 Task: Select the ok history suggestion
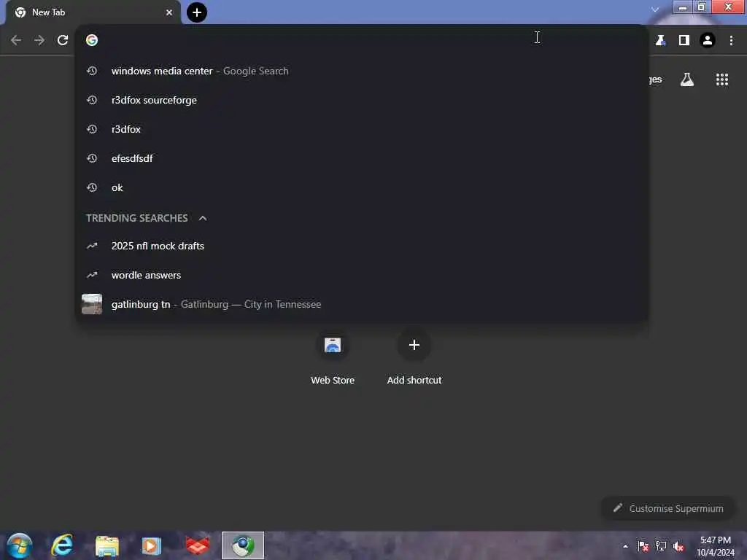361,187
